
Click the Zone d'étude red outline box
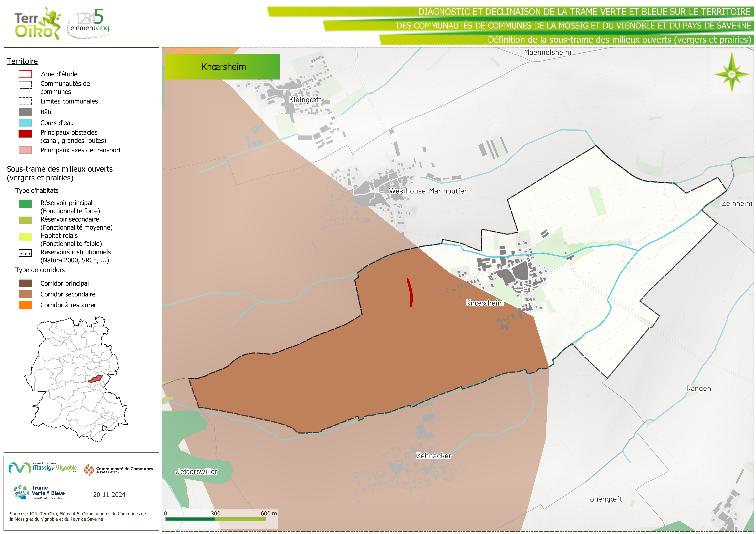(x=25, y=74)
